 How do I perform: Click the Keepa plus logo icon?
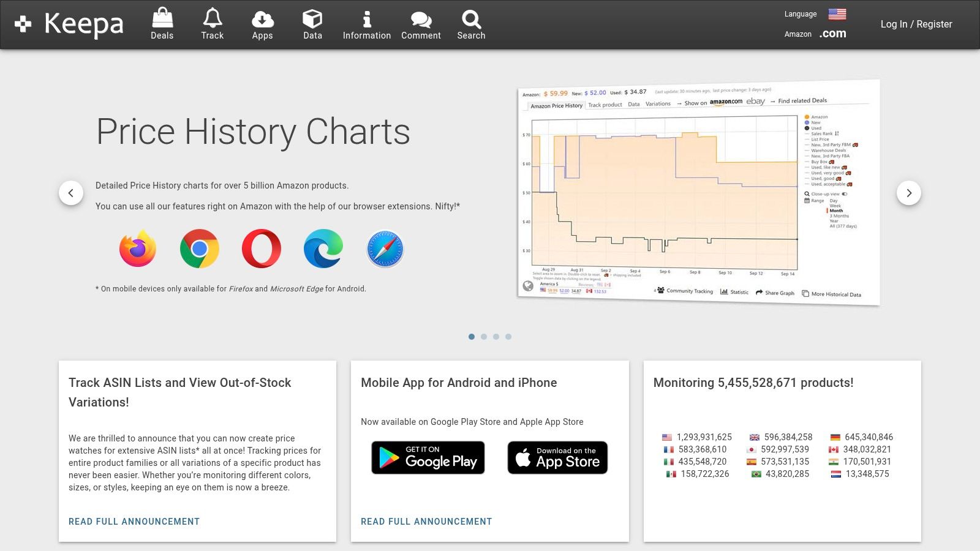[x=23, y=24]
